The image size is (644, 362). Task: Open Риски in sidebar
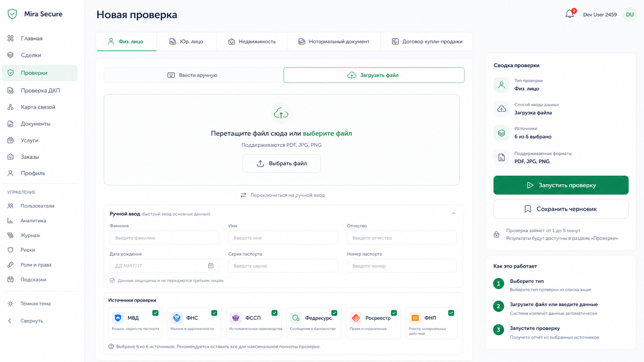40,250
